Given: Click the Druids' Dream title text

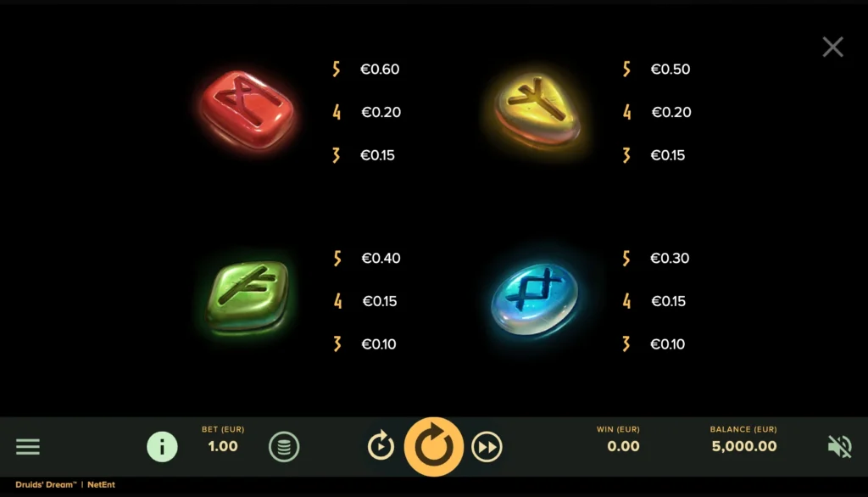Looking at the screenshot, I should [x=46, y=484].
